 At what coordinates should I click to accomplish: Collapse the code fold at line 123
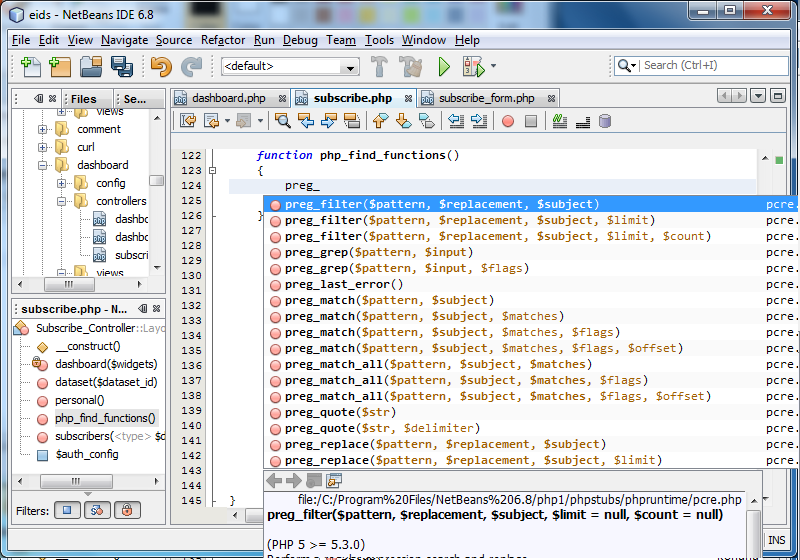pos(213,170)
